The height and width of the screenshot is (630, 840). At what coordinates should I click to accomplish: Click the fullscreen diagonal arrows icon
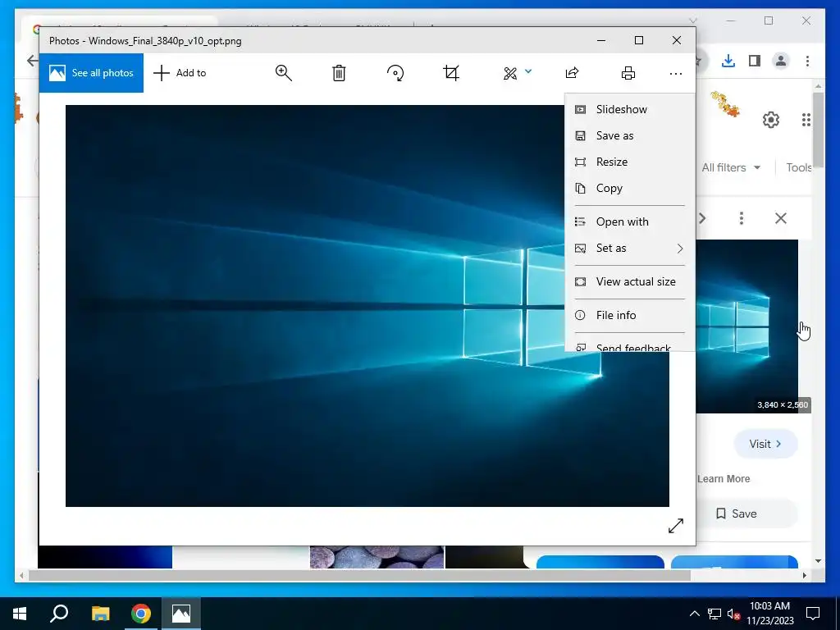pos(676,526)
